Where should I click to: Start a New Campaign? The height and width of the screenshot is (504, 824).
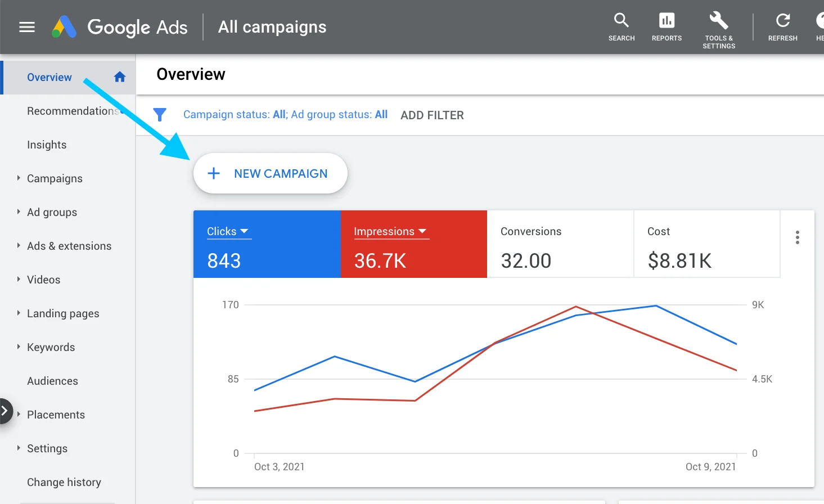click(270, 173)
